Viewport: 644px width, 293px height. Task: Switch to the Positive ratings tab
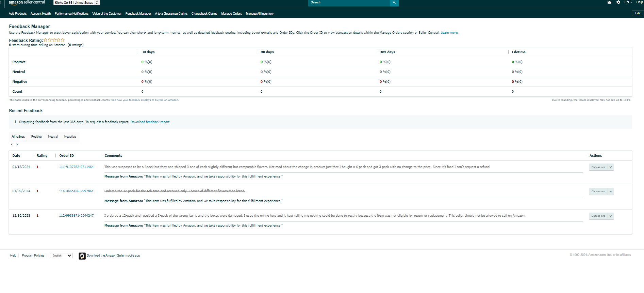[x=36, y=137]
